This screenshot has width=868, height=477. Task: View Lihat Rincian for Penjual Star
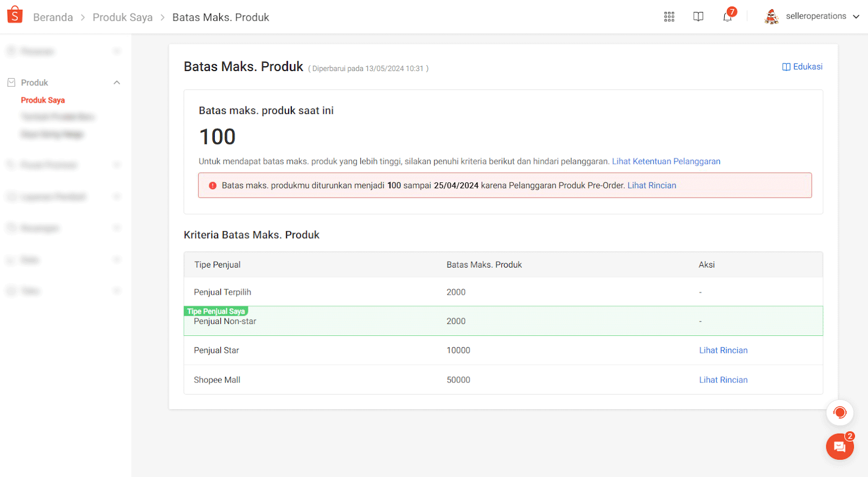pos(723,351)
